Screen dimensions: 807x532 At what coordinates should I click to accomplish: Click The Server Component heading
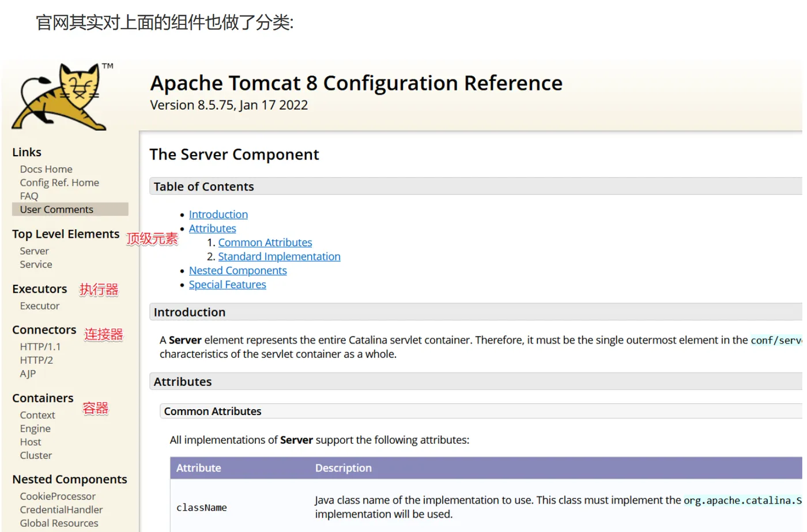pyautogui.click(x=234, y=154)
